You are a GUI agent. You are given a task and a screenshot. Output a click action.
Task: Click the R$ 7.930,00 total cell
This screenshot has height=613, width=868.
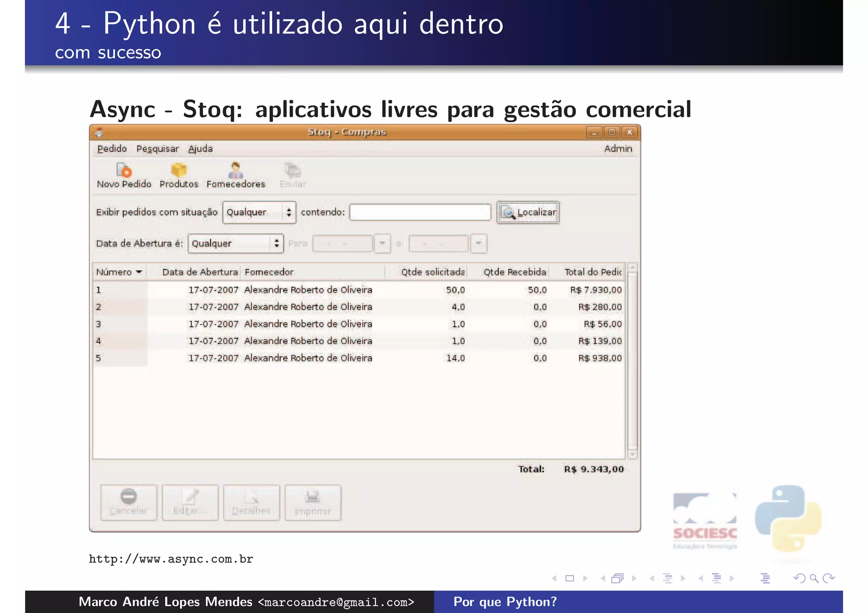pos(596,290)
